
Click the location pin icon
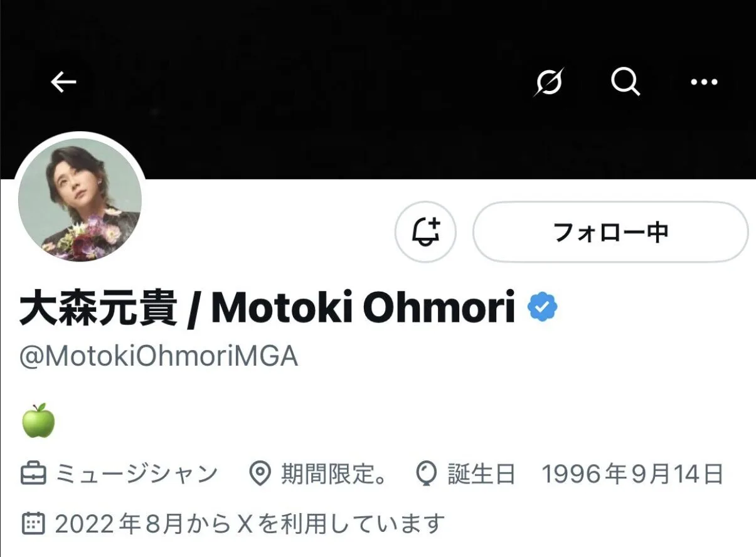[260, 474]
